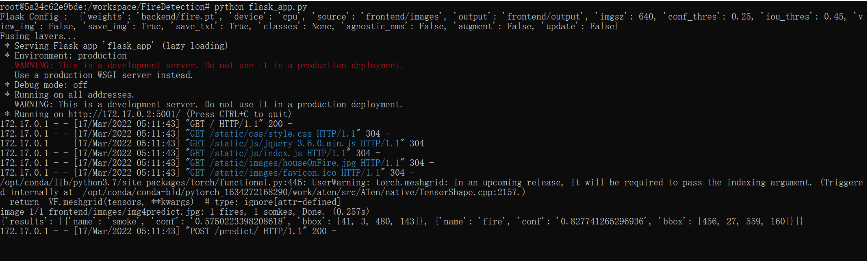Click 'Use a production WSGI server instead.'
This screenshot has height=261, width=868.
pos(104,75)
